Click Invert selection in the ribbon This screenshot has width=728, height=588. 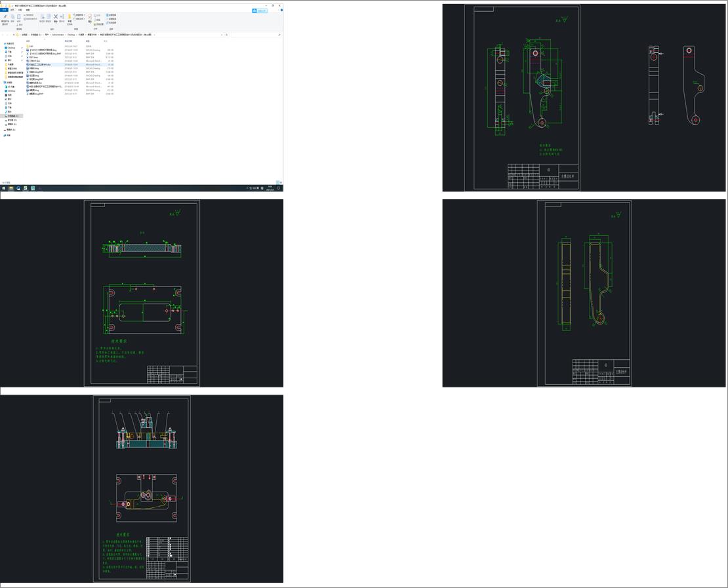111,23
